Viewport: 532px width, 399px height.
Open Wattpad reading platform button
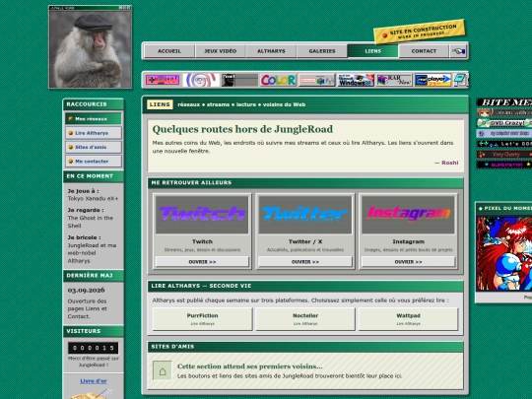coord(408,319)
